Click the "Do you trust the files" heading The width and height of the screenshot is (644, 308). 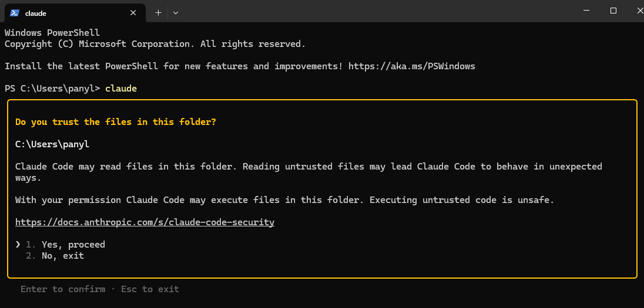(x=115, y=122)
